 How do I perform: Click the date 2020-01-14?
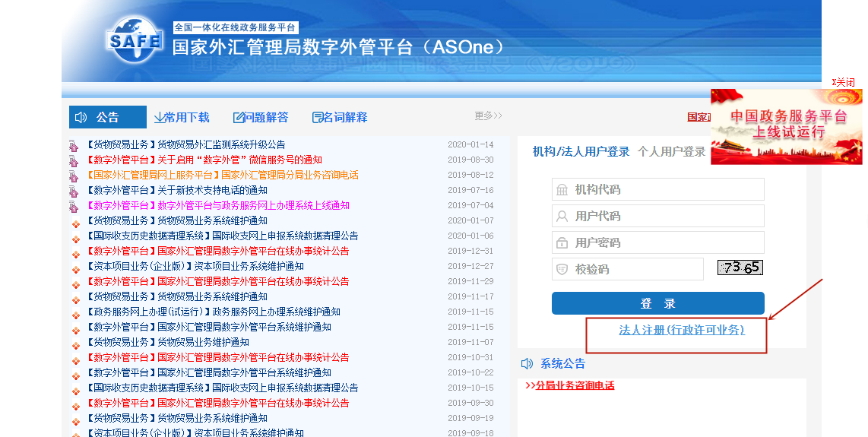pos(470,144)
